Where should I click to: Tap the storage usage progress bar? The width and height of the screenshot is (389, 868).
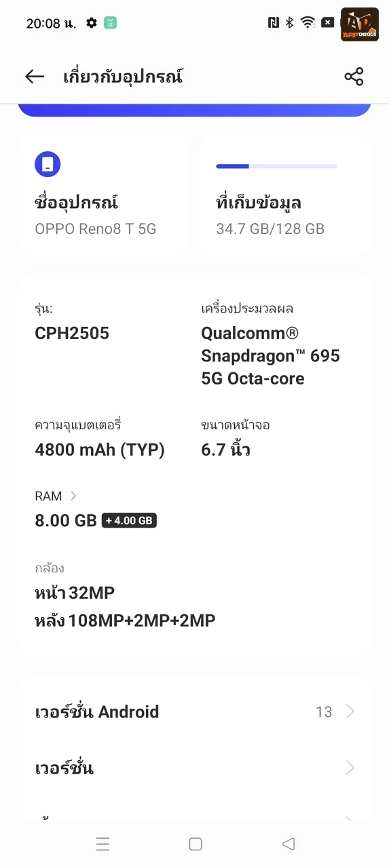276,166
